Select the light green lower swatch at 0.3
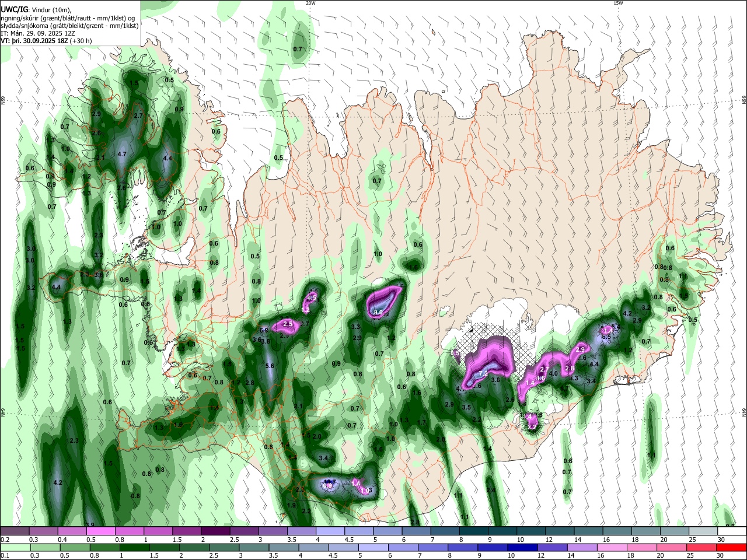Image resolution: width=747 pixels, height=560 pixels. point(45,547)
